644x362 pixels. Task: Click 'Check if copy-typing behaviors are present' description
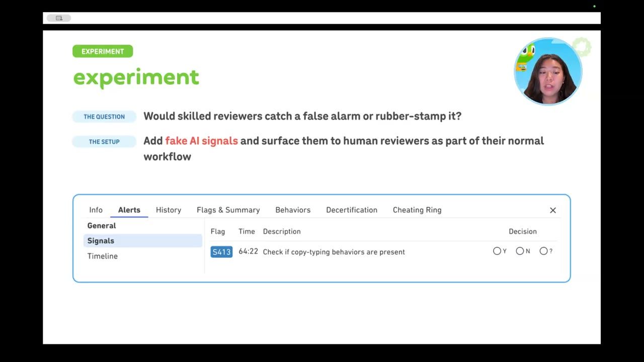334,252
